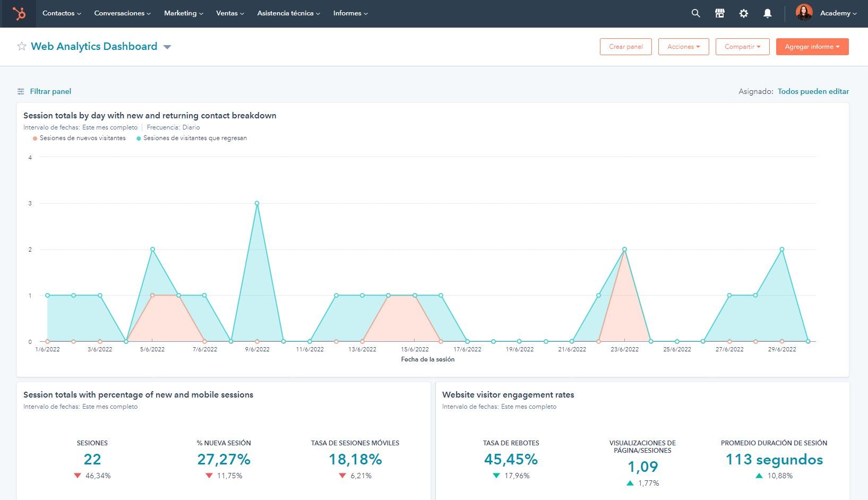Open the Conversaciones menu
Image resolution: width=868 pixels, height=500 pixels.
[122, 13]
